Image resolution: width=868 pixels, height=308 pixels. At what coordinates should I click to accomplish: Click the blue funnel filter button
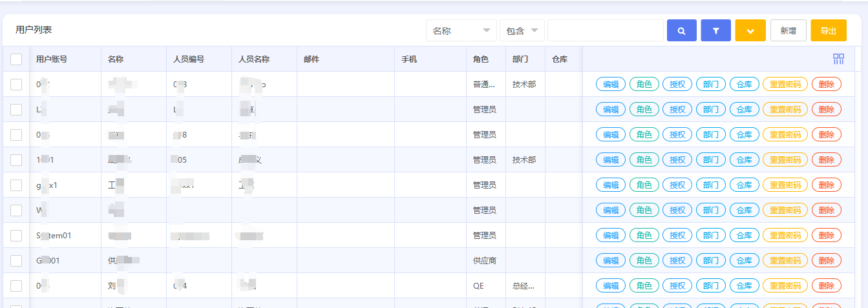[715, 30]
